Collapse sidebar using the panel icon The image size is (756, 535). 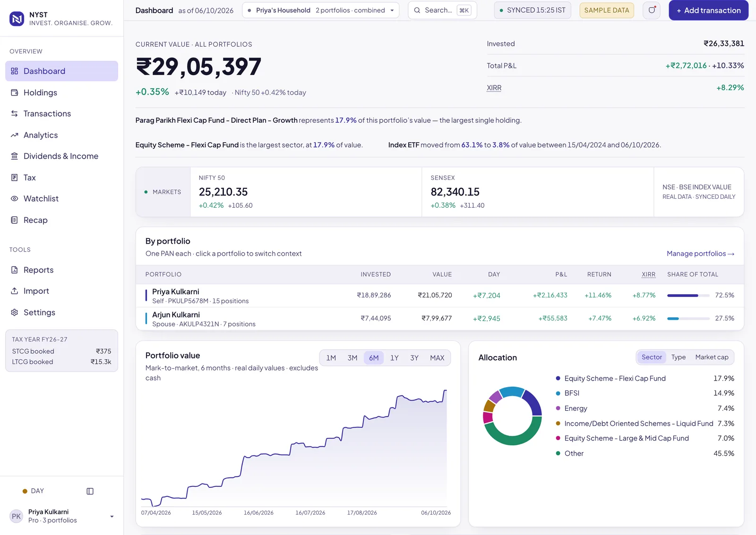click(90, 491)
